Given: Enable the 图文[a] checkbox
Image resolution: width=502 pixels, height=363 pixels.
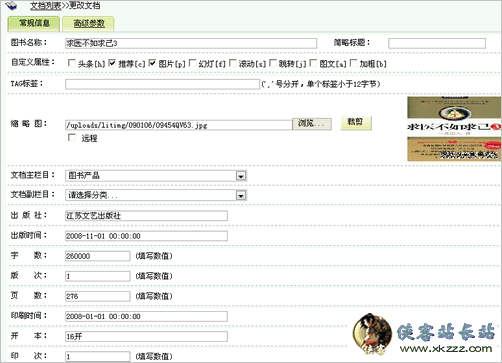Looking at the screenshot, I should point(313,63).
